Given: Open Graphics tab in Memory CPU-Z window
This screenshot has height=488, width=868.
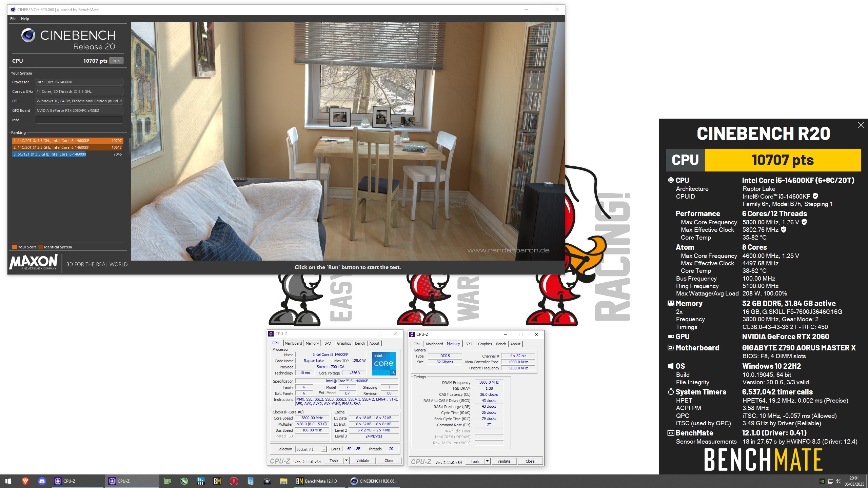Looking at the screenshot, I should 485,344.
